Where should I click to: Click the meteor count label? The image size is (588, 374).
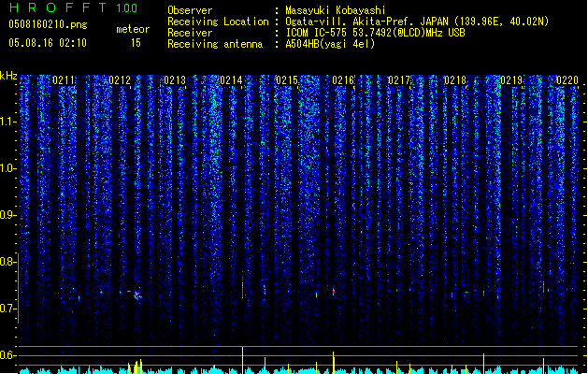(x=133, y=29)
